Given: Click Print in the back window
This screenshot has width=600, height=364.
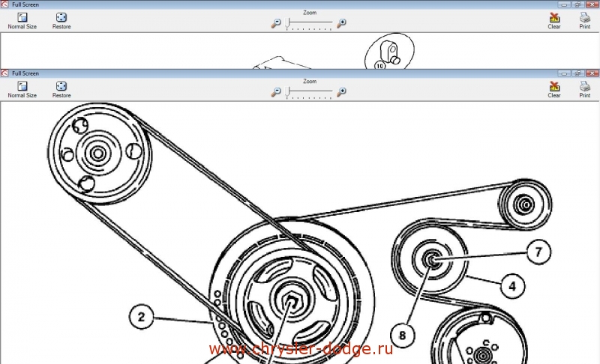Looking at the screenshot, I should (x=584, y=21).
